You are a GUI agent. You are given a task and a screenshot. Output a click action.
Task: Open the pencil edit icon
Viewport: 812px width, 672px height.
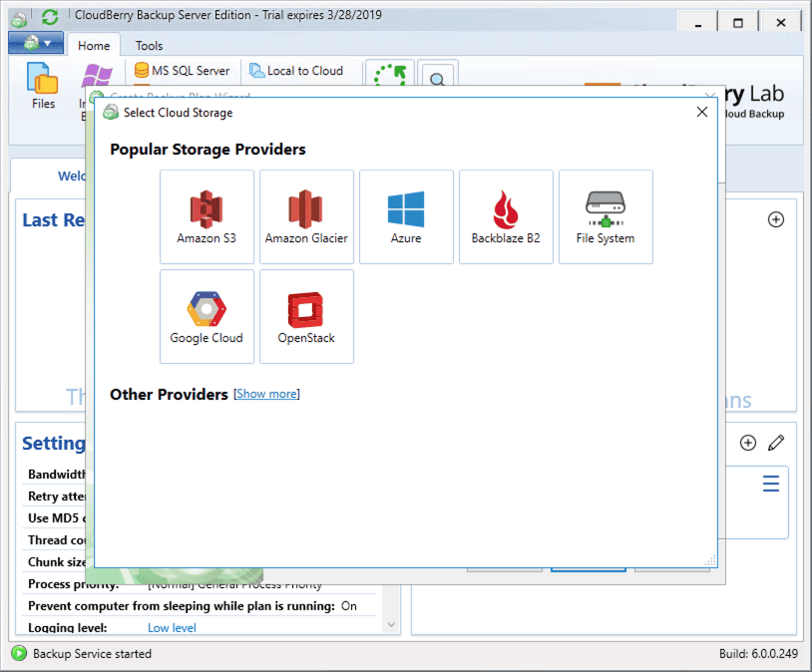pos(776,443)
